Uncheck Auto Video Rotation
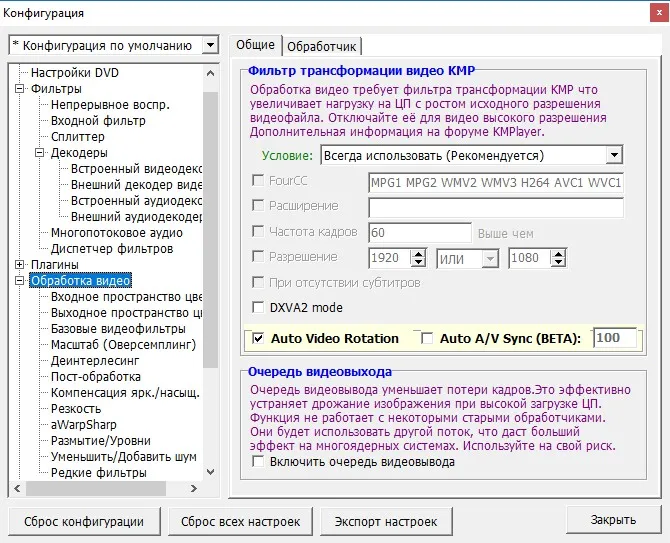Image resolution: width=670 pixels, height=543 pixels. coord(258,338)
